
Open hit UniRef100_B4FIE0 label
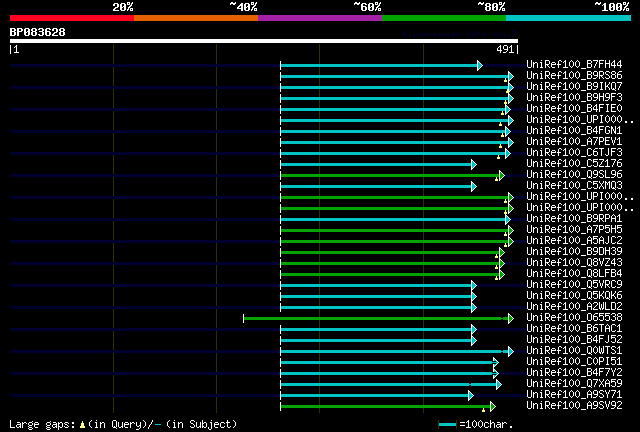(x=574, y=109)
